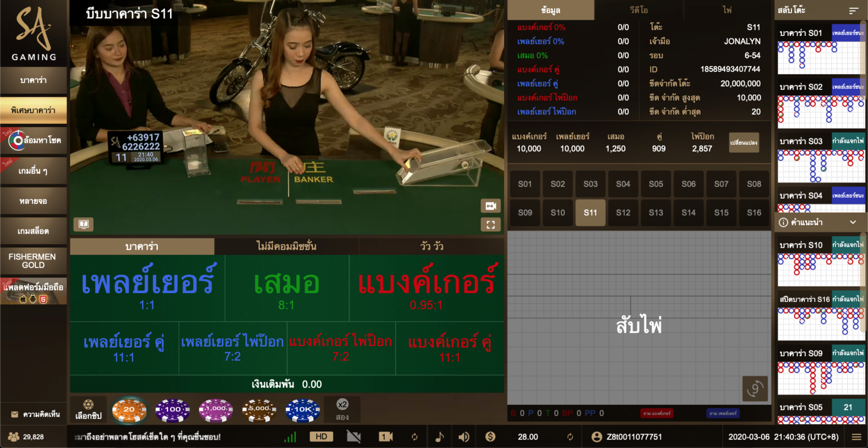The height and width of the screenshot is (448, 868).
Task: Select table S11 in the grid
Action: pos(590,212)
